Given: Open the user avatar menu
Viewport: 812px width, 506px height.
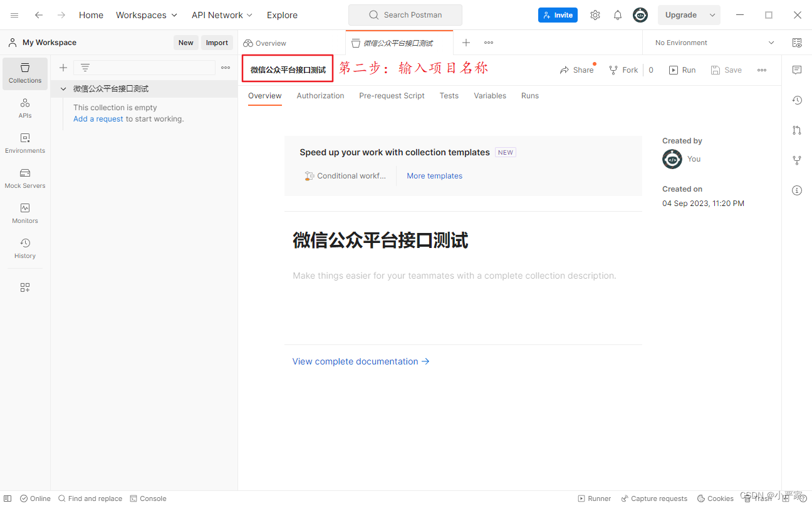Looking at the screenshot, I should [640, 15].
